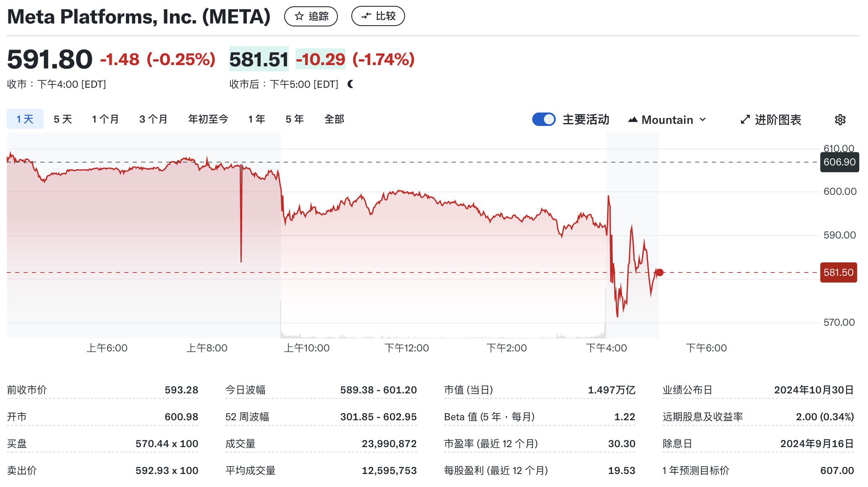
Task: Click the 581.50 current price label
Action: [838, 272]
